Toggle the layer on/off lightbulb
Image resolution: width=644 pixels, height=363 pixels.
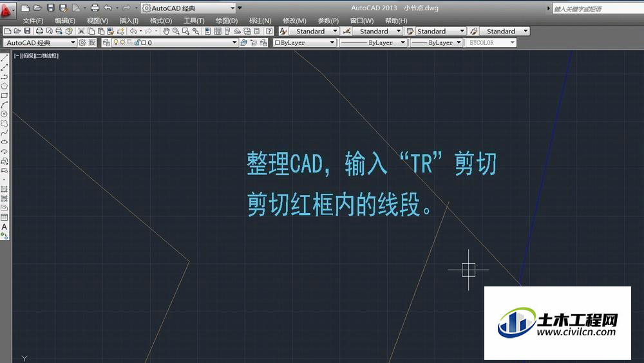click(116, 42)
